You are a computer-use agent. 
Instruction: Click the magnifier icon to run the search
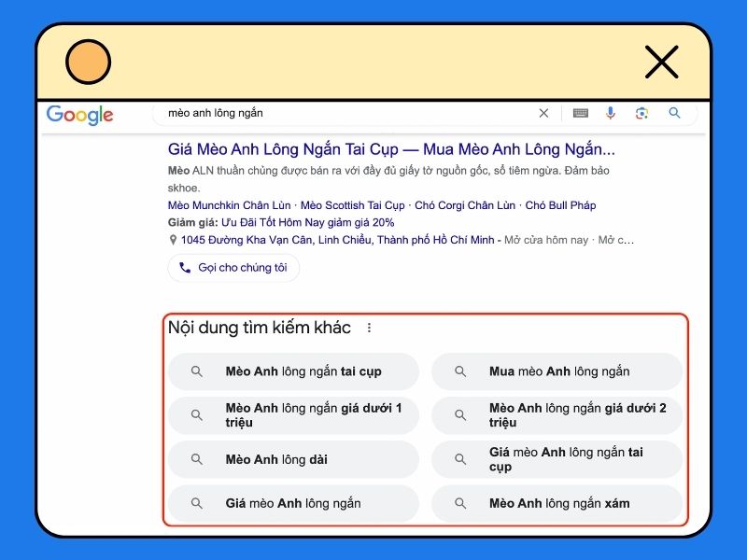[x=674, y=113]
